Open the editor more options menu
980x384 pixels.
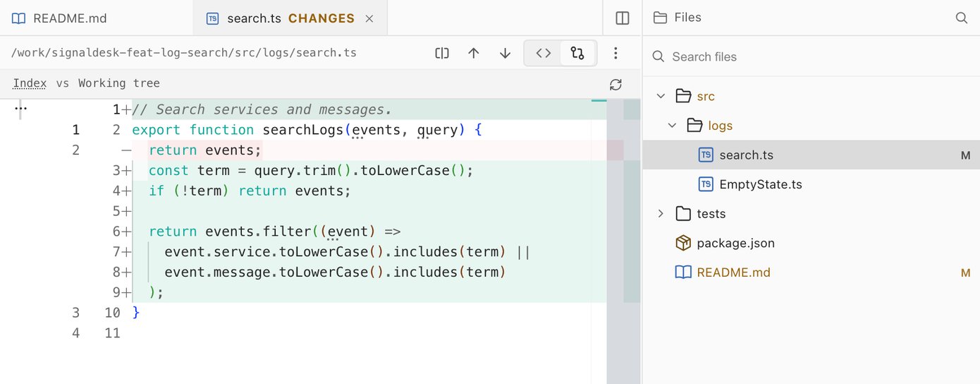615,53
